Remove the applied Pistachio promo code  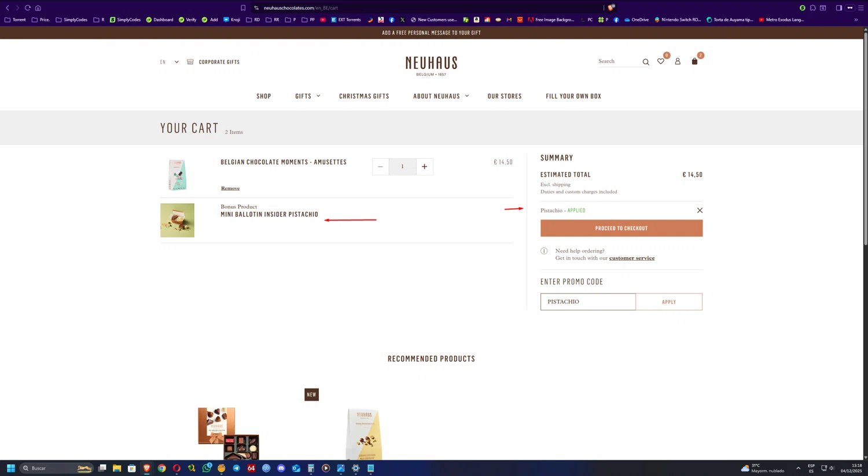point(700,210)
